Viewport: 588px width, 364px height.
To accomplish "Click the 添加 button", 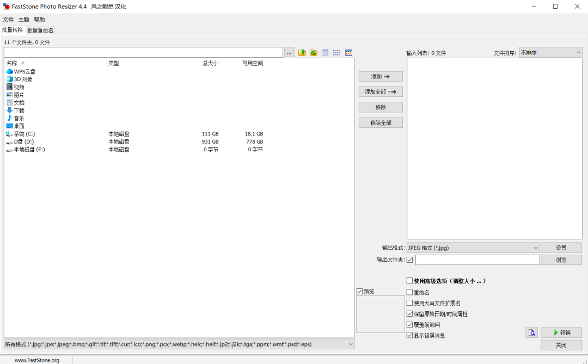I will [381, 77].
